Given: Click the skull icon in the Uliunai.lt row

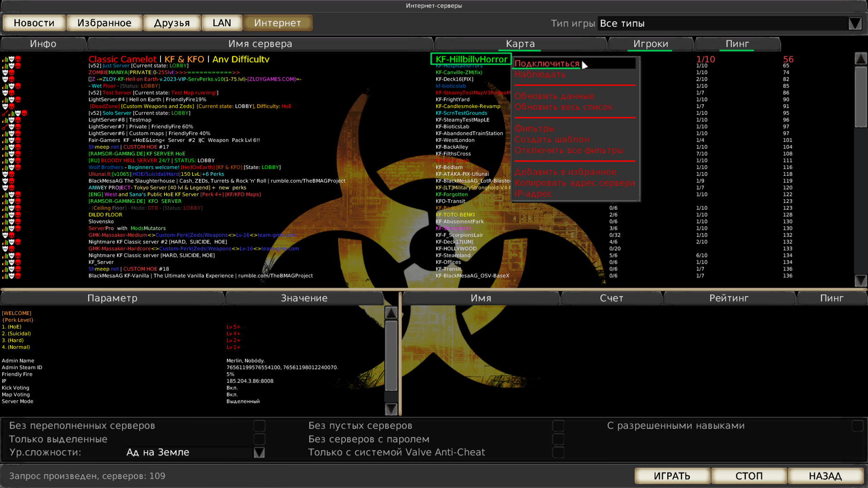Looking at the screenshot, I should pyautogui.click(x=12, y=174).
